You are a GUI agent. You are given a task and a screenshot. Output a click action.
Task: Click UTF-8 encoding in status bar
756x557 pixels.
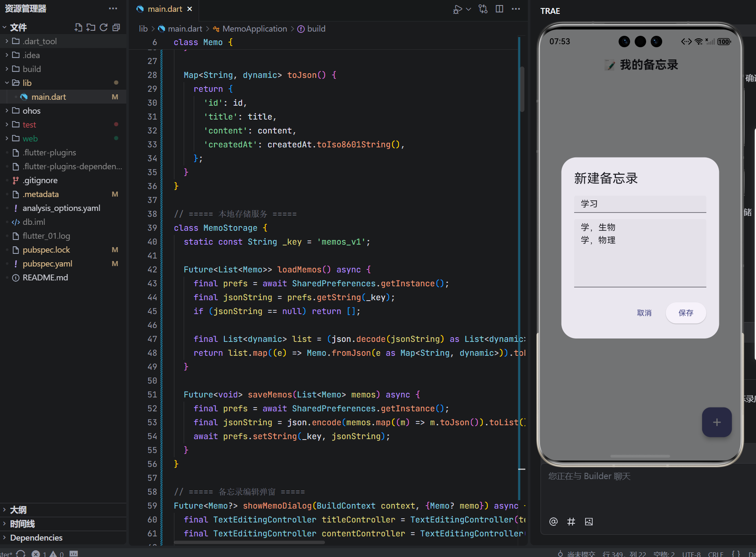(x=691, y=554)
